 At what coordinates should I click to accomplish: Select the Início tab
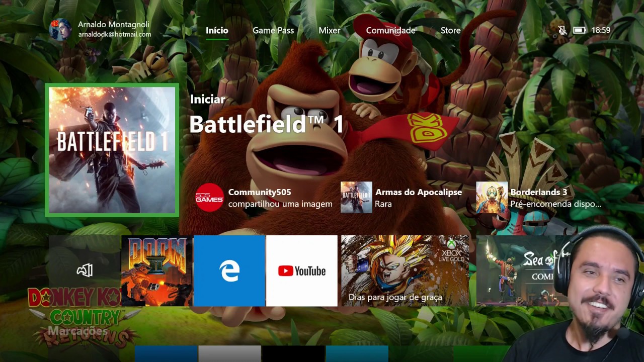click(x=217, y=30)
